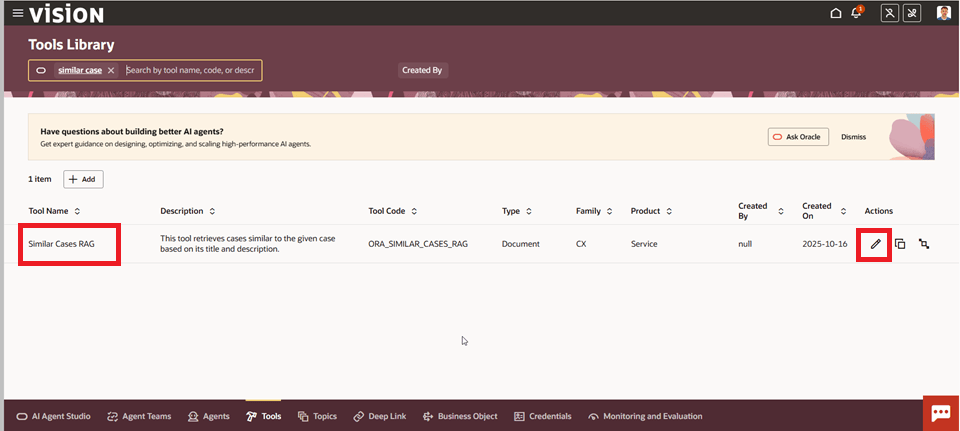This screenshot has width=960, height=431.
Task: Sort by Family column
Action: [x=609, y=211]
